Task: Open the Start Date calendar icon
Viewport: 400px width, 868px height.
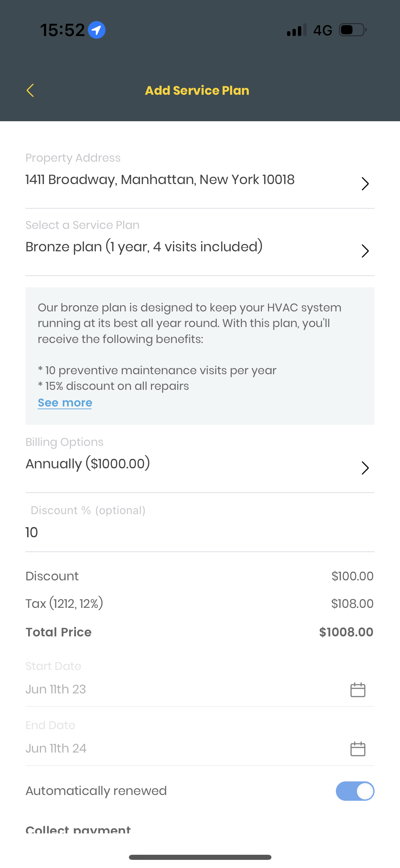Action: pyautogui.click(x=358, y=690)
